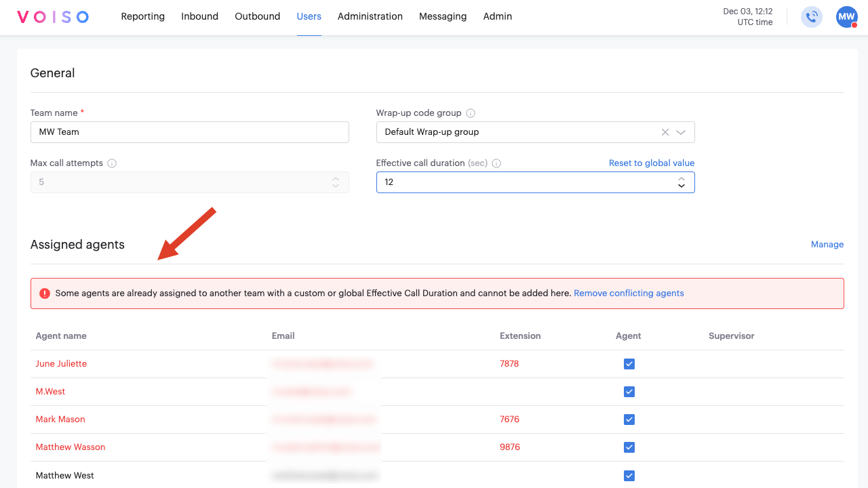
Task: Uncheck Agent checkbox for June Juliette
Action: coord(629,364)
